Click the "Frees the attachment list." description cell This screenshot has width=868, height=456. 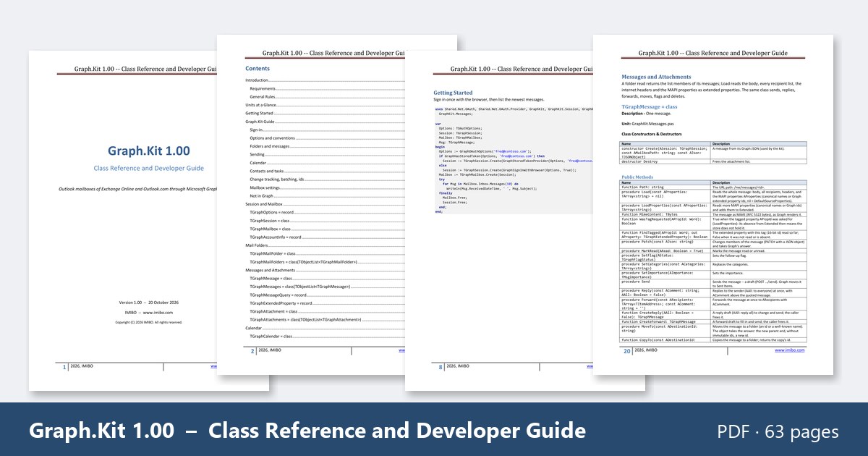[x=757, y=161]
